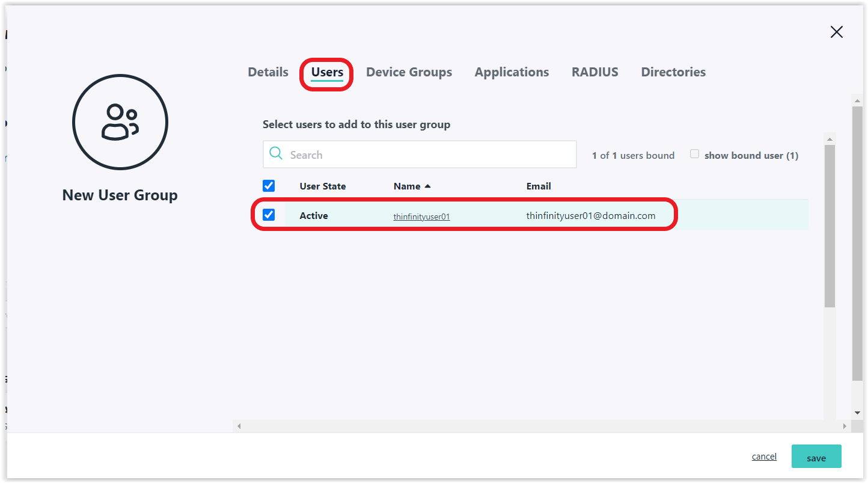
Task: Enable the show bound user checkbox
Action: tap(694, 154)
